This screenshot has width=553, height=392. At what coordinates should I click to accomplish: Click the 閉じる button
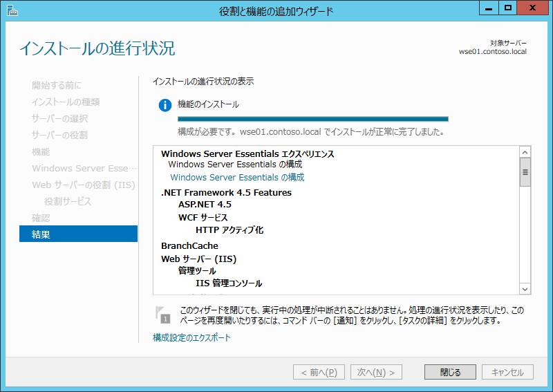[450, 372]
